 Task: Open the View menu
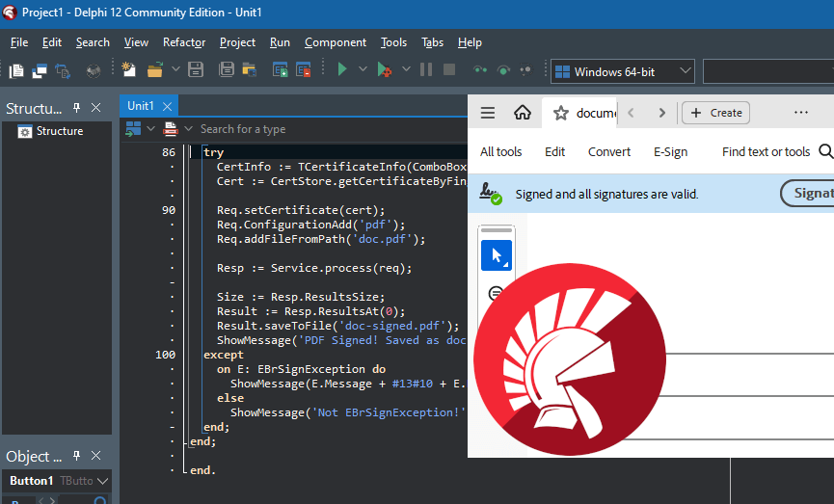pyautogui.click(x=136, y=42)
